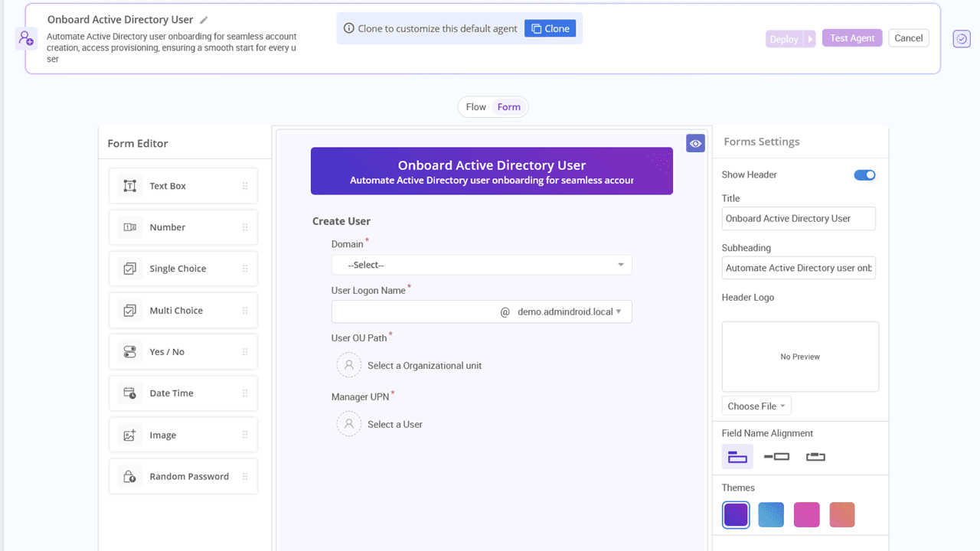The height and width of the screenshot is (551, 980).
Task: Select the Form tab
Action: coord(508,106)
